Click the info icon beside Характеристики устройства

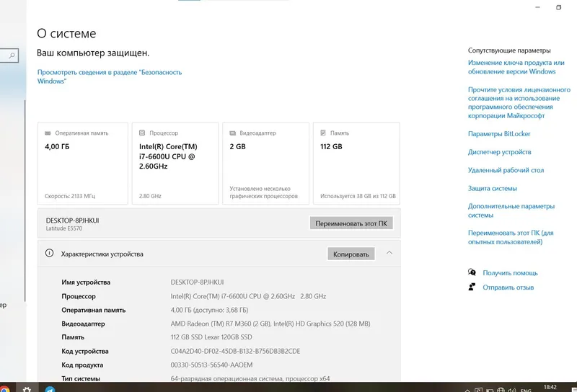click(49, 253)
